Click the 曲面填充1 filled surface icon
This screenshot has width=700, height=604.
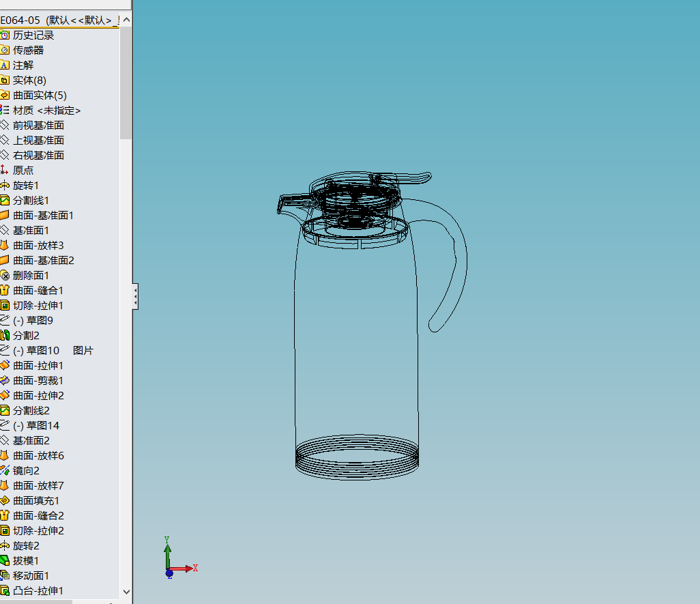pos(5,500)
